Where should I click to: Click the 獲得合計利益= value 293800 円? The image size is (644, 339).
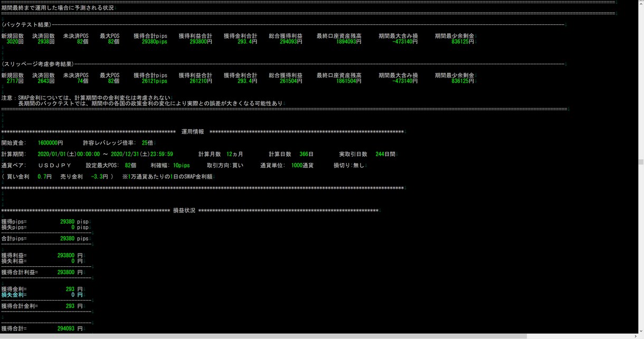pyautogui.click(x=70, y=273)
